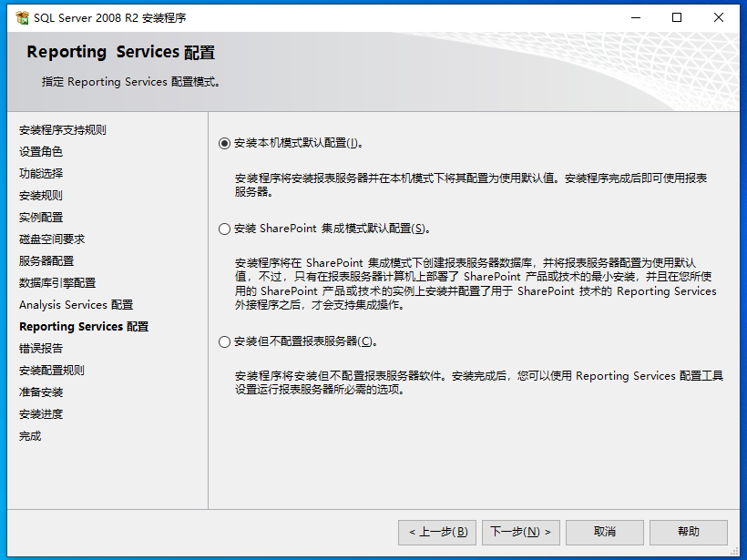The image size is (747, 560).
Task: Click the subtitle 指定 Reporting Services 配置模式
Action: pos(130,82)
